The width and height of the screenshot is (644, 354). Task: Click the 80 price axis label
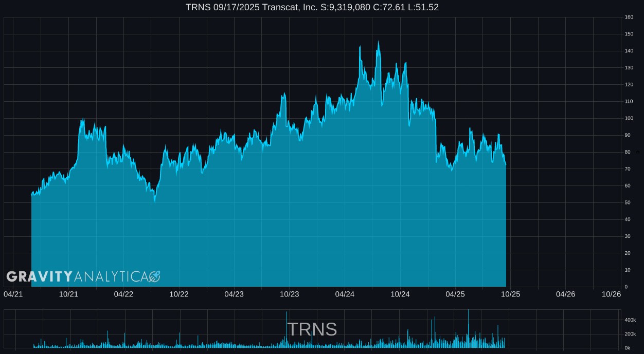pyautogui.click(x=628, y=152)
